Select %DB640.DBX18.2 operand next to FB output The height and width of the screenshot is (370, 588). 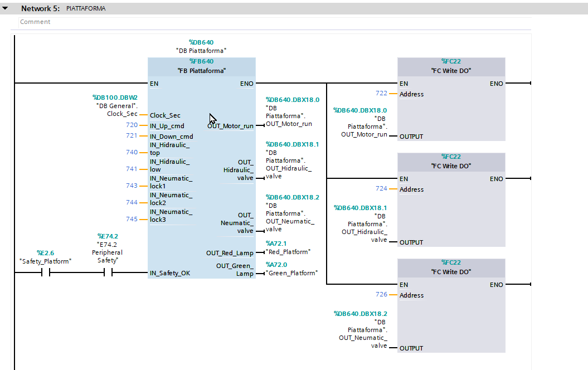[x=293, y=197]
